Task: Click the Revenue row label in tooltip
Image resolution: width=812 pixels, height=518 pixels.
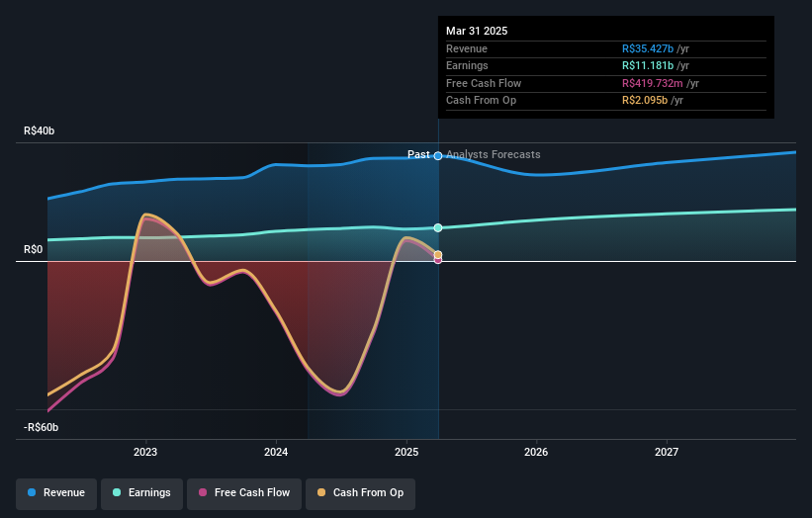Action: [x=467, y=48]
